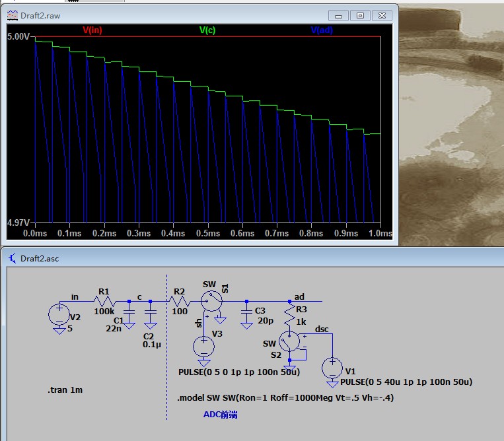Click the .model SW directive text
The width and height of the screenshot is (504, 441).
(x=286, y=398)
